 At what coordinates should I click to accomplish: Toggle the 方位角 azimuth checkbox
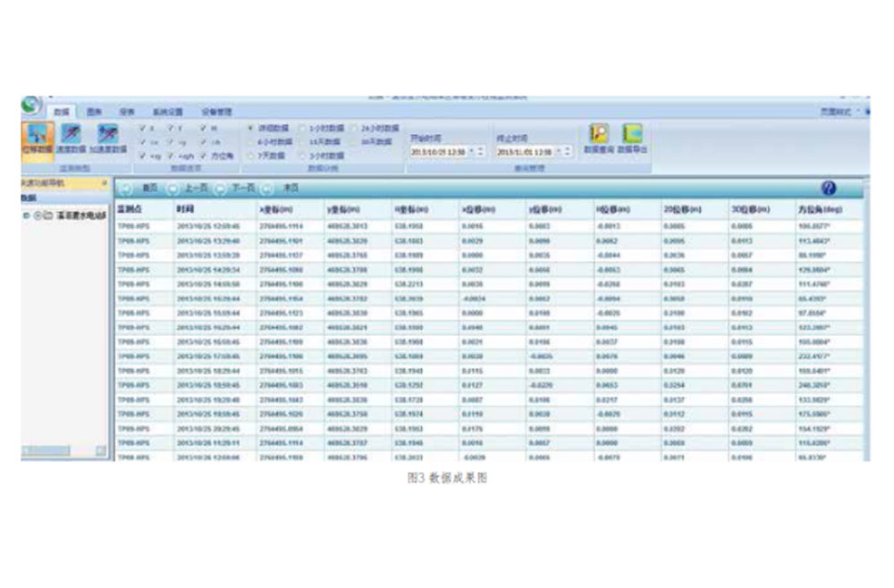pyautogui.click(x=204, y=156)
